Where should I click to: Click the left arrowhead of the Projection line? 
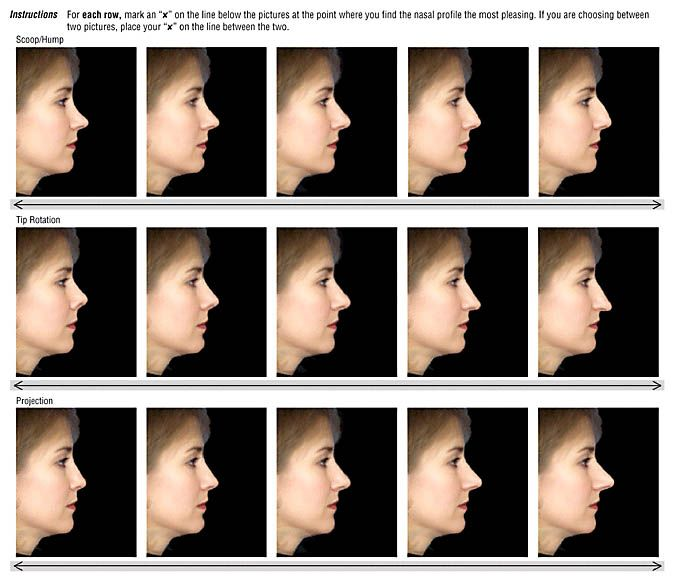(19, 566)
